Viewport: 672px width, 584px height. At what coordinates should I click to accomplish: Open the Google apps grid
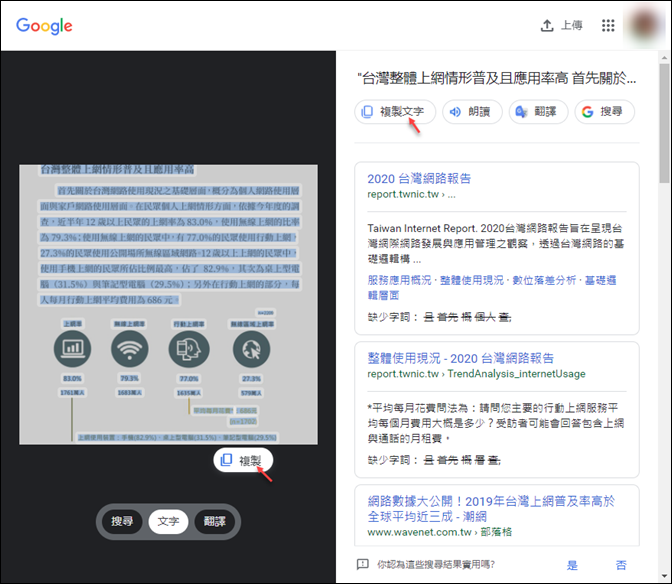(x=608, y=26)
